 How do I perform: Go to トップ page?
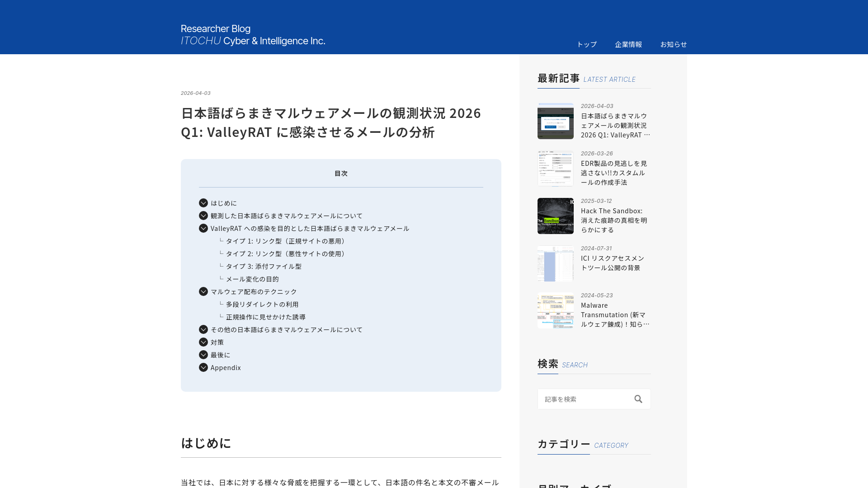pyautogui.click(x=586, y=44)
